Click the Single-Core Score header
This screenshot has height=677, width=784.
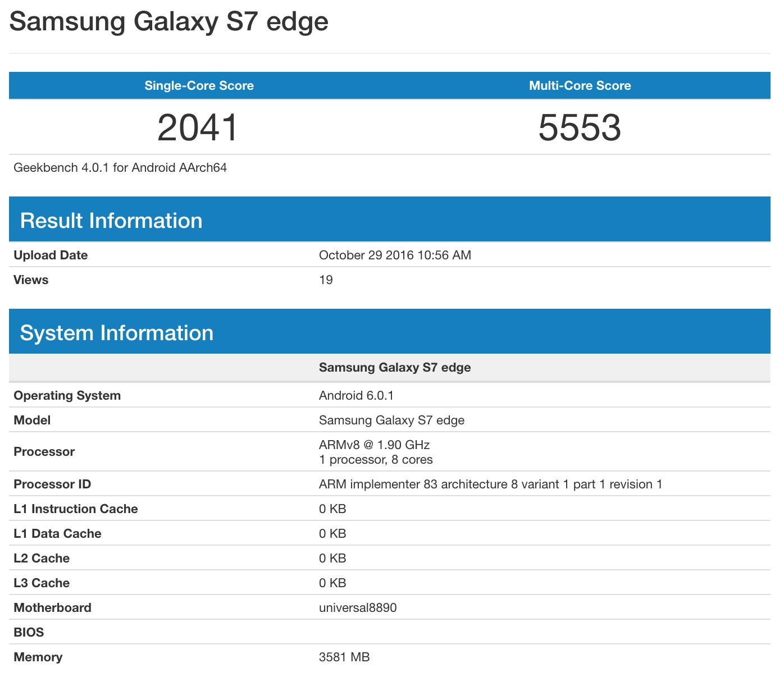pyautogui.click(x=199, y=86)
